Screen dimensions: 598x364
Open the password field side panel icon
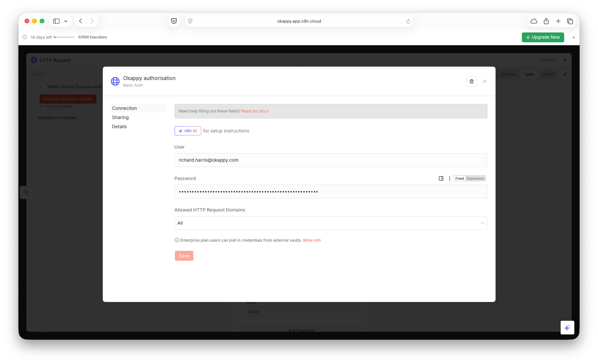tap(441, 178)
